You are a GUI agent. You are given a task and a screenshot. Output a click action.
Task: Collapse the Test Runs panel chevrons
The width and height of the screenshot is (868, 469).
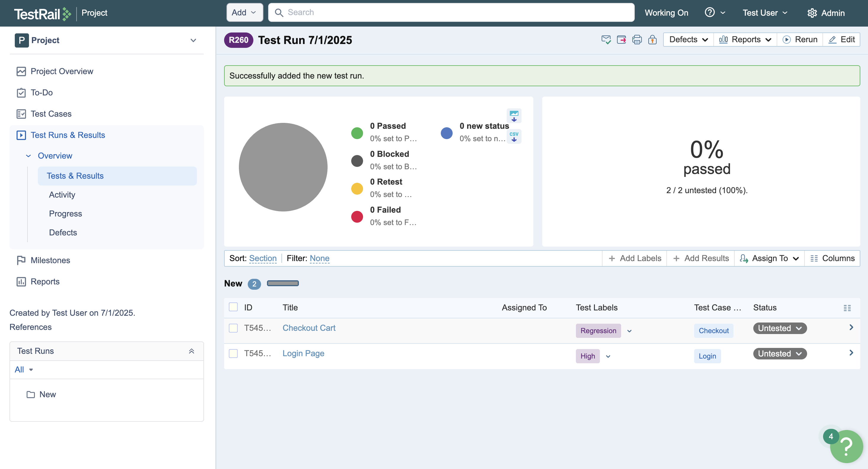point(191,351)
